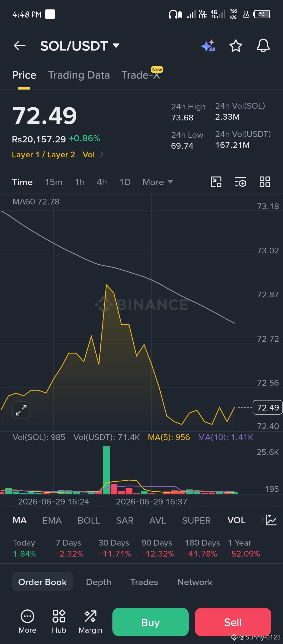This screenshot has height=644, width=283.
Task: Open price alert bell icon
Action: click(263, 46)
